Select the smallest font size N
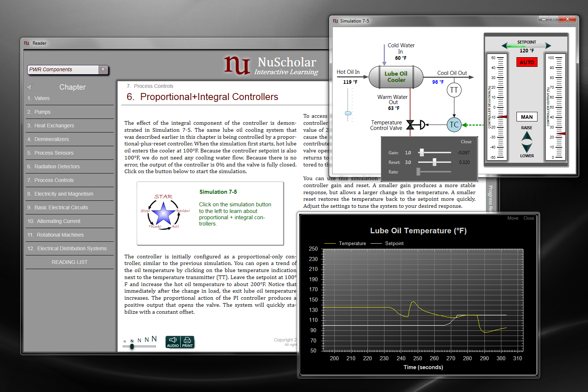This screenshot has width=588, height=392. (x=125, y=341)
